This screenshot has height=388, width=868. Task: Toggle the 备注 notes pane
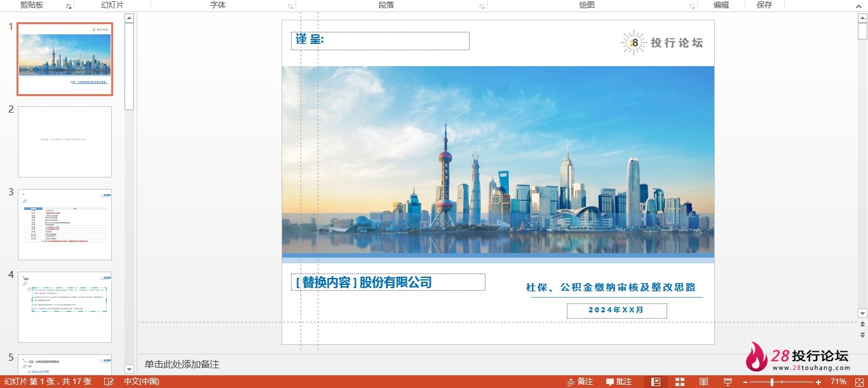(x=580, y=382)
